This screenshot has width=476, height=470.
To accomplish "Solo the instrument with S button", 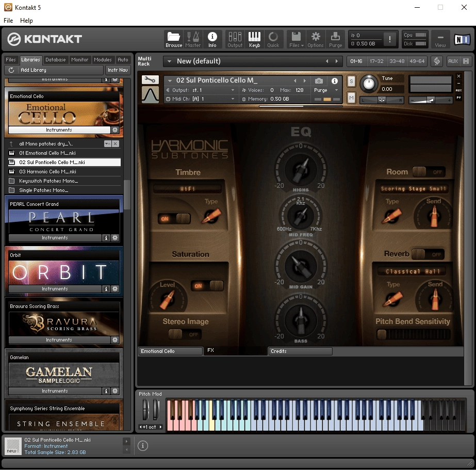I will (x=351, y=81).
